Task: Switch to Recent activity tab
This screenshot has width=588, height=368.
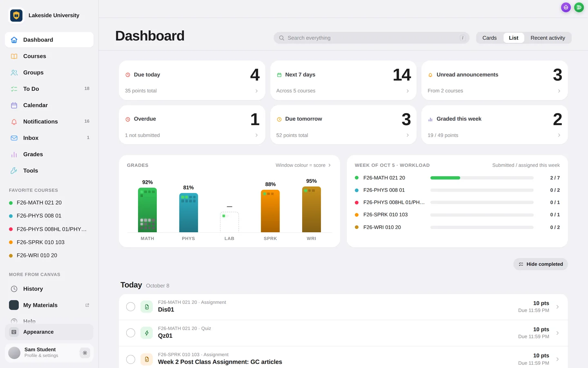Action: 548,38
